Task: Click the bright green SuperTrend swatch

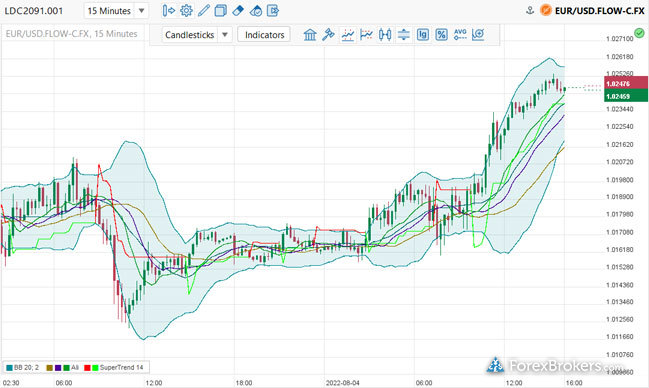Action: point(95,368)
